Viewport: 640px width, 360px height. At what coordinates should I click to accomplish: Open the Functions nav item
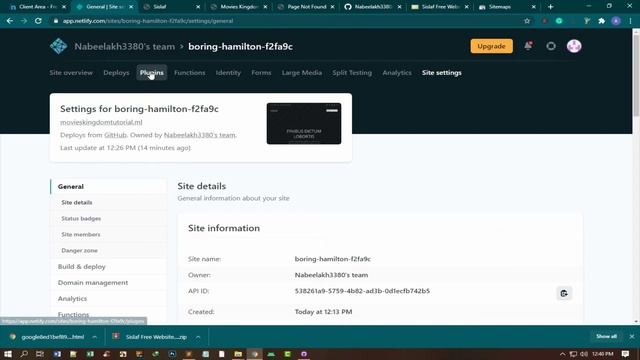(189, 73)
